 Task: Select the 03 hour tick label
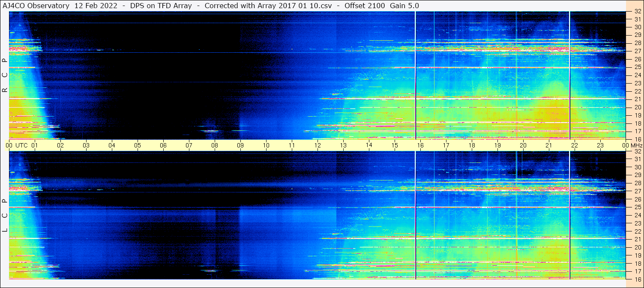coord(86,145)
